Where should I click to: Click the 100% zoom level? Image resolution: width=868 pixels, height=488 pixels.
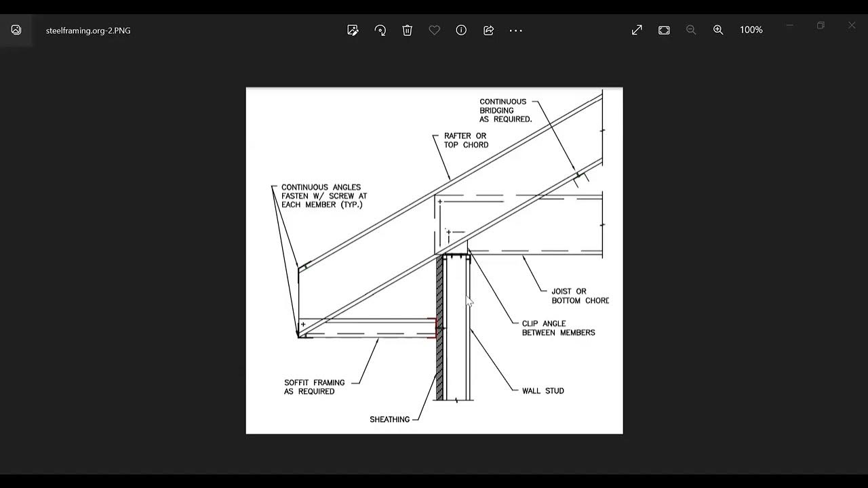(751, 30)
